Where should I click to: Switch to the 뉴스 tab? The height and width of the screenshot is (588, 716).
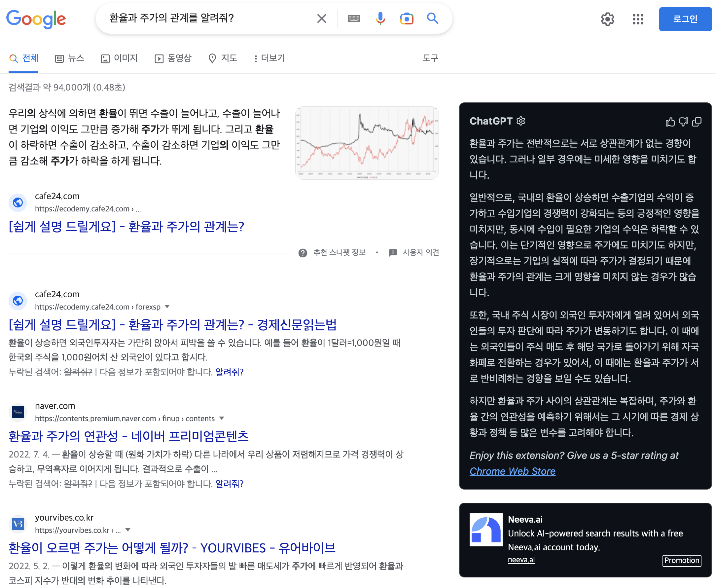point(69,58)
